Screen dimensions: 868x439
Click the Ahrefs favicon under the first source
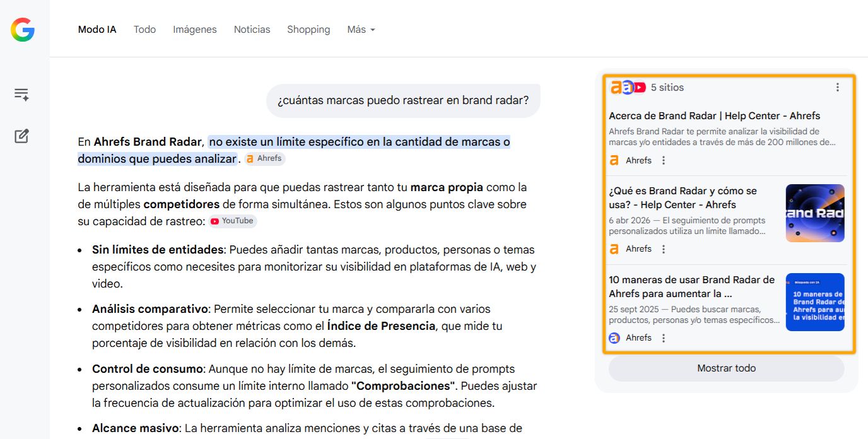pyautogui.click(x=613, y=160)
